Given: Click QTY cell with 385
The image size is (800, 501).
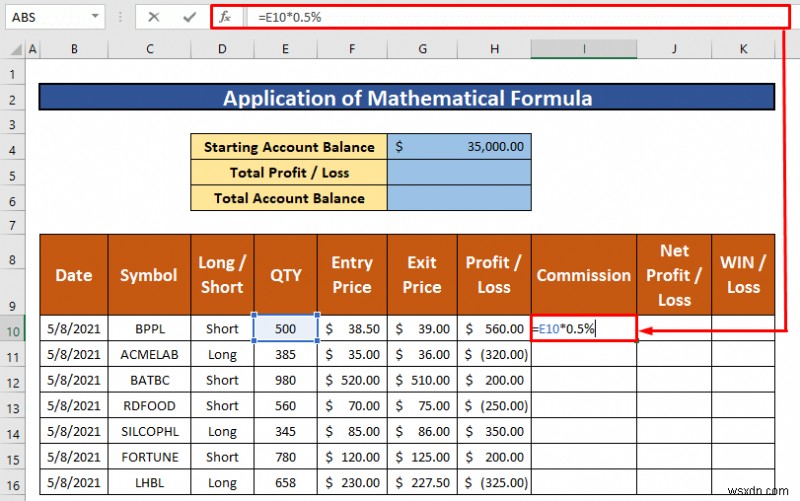Looking at the screenshot, I should [x=285, y=354].
